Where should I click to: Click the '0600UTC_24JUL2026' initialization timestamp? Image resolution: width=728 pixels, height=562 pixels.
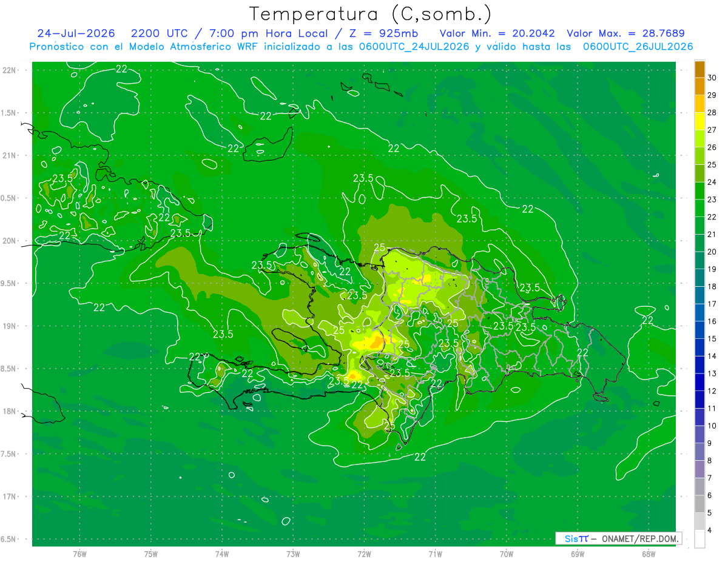coord(414,47)
